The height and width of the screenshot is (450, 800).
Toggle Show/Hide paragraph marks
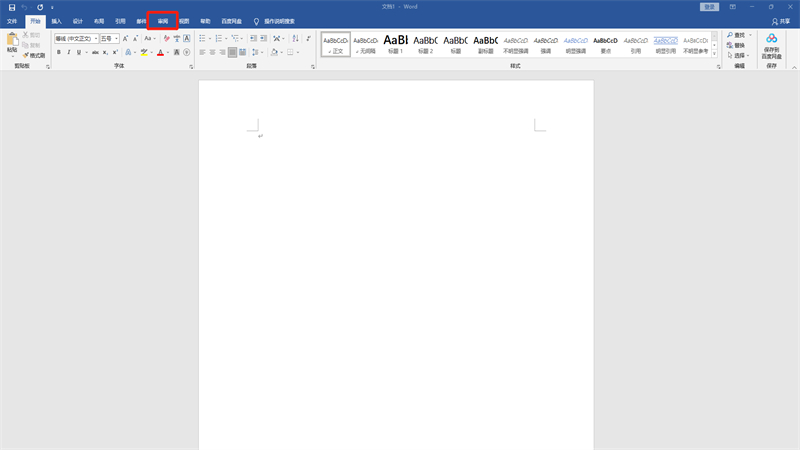[308, 38]
